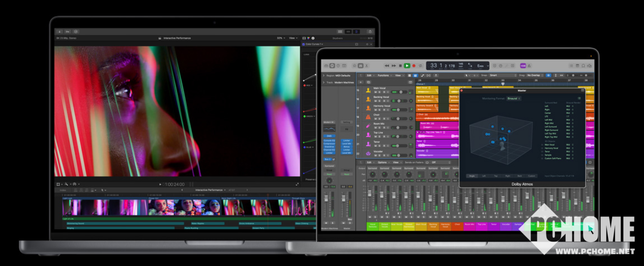Click the Import media icon in Final Cut

click(60, 32)
